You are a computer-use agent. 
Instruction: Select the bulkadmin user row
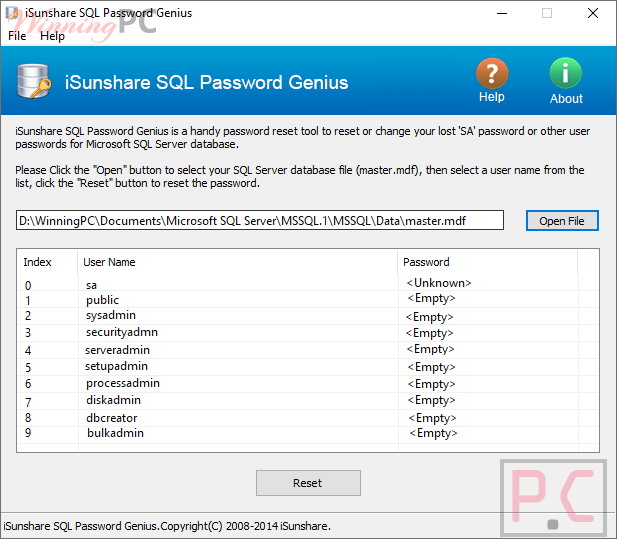(308, 434)
